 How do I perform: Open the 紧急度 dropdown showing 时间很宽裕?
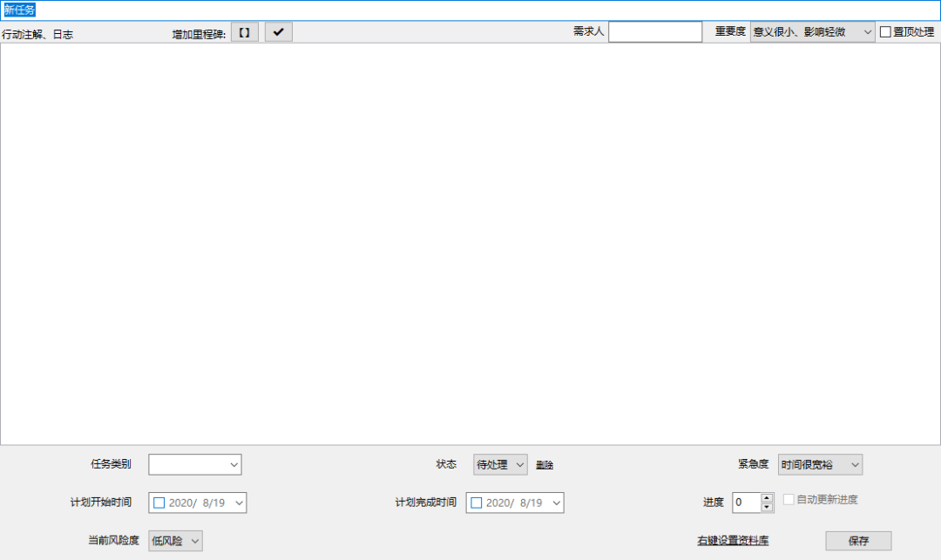coord(820,465)
